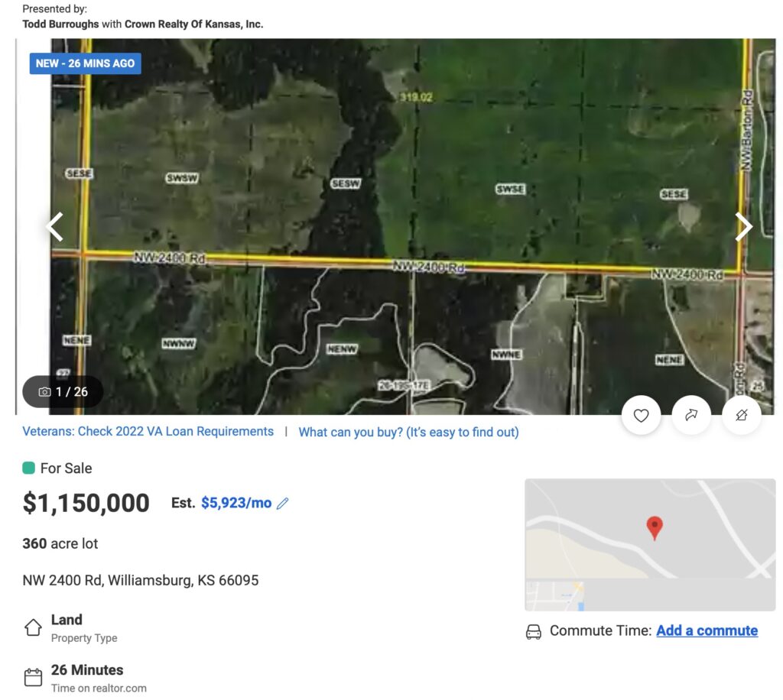783x700 pixels.
Task: Click the share arrow icon
Action: (x=691, y=415)
